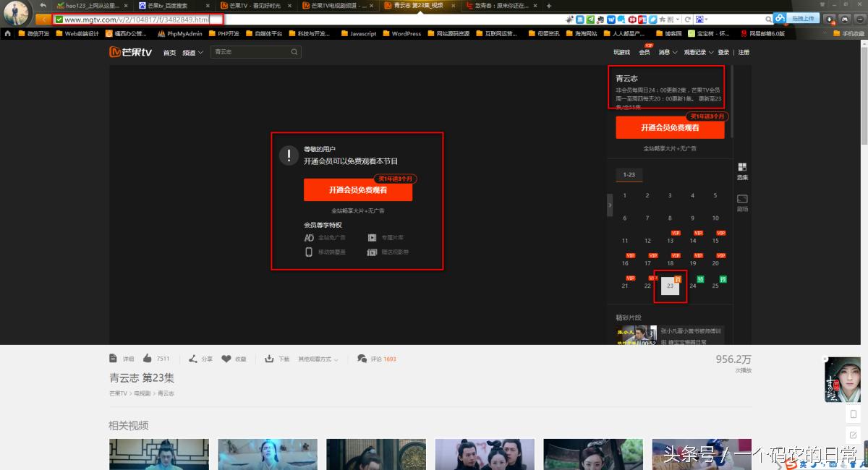Click 登录 login link in header
The height and width of the screenshot is (470, 868).
pyautogui.click(x=723, y=53)
